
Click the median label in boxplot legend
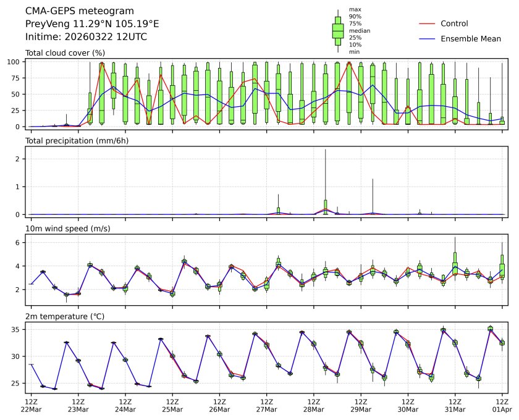coord(356,30)
